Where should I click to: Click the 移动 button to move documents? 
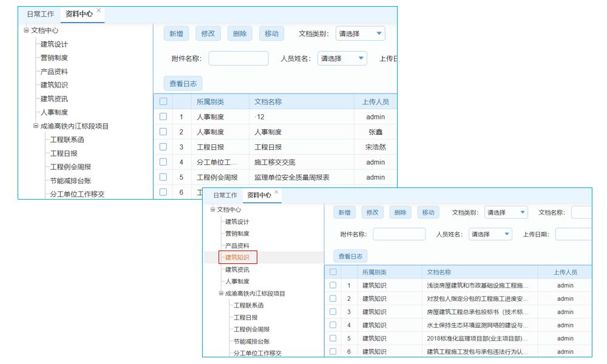pyautogui.click(x=271, y=33)
